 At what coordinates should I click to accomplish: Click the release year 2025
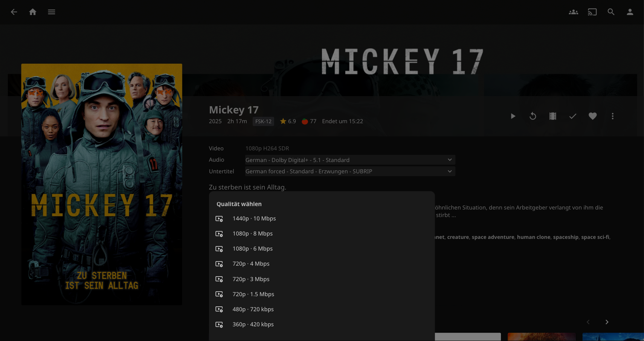(x=215, y=121)
